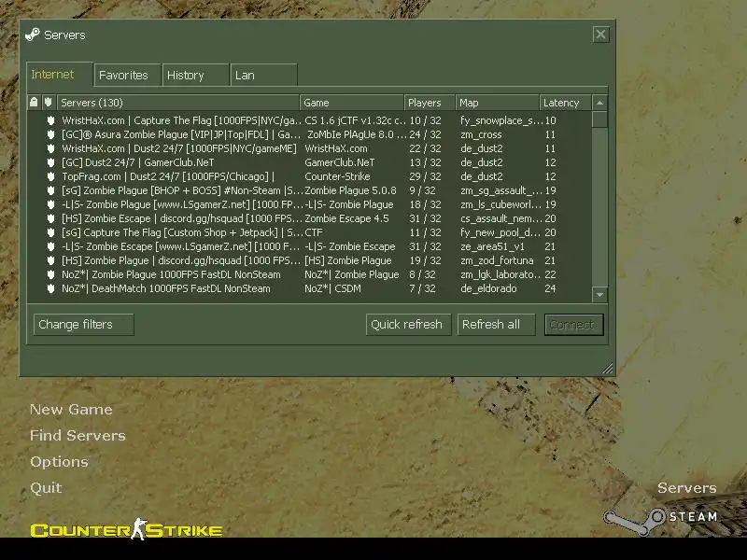
Task: Select '[sG] Capture The Flag [Custom Shop' server
Action: click(182, 232)
